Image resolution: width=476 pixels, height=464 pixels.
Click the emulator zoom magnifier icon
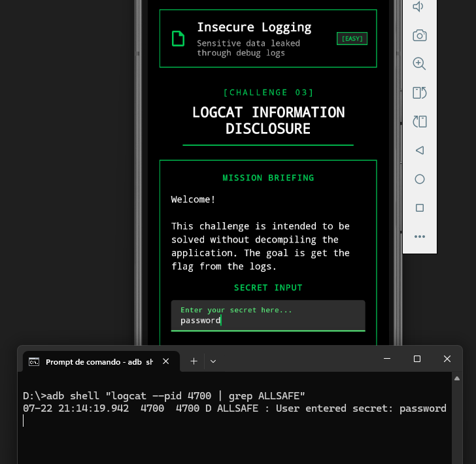(419, 64)
